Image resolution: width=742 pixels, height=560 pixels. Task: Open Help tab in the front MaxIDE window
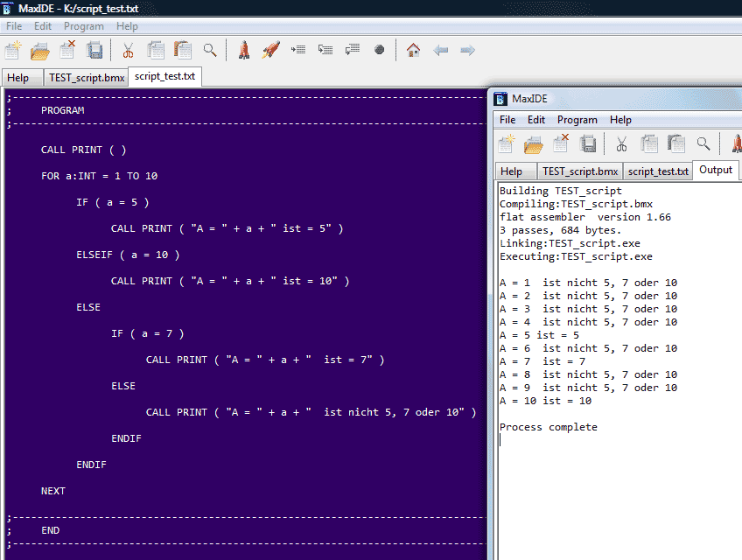coord(512,171)
